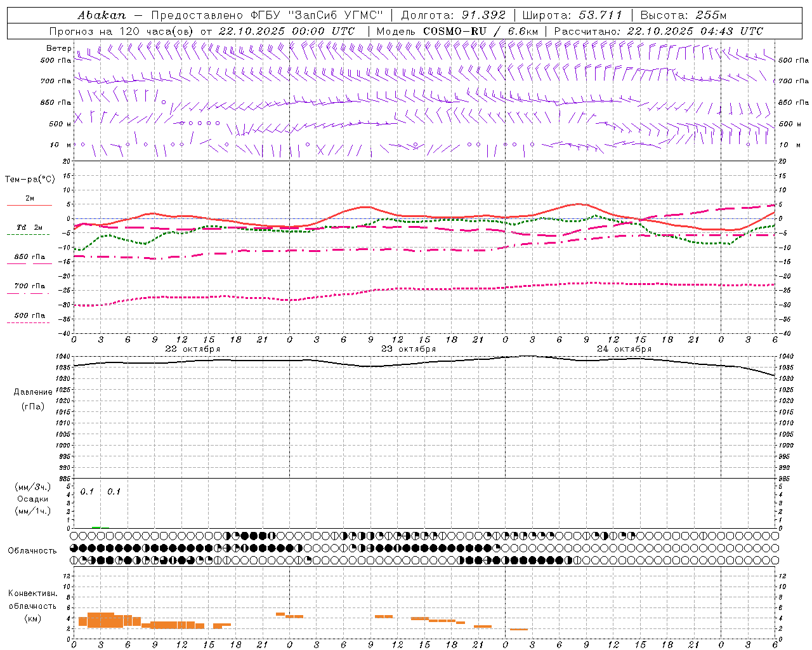Click the "Abakan" station name in header
Image resolution: width=812 pixels, height=650 pixels.
(101, 15)
